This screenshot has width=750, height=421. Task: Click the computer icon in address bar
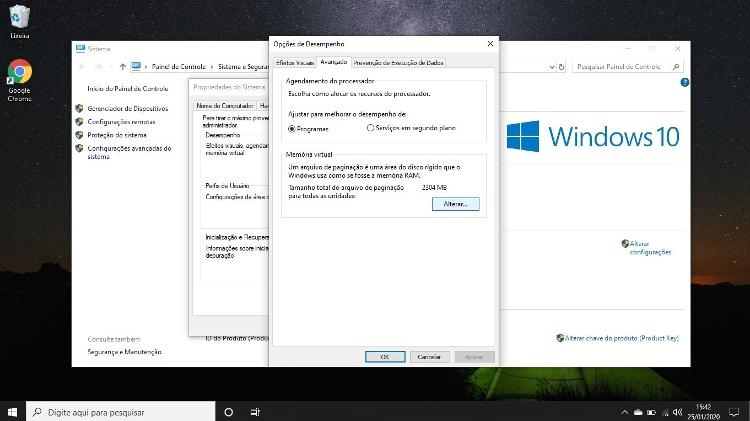[136, 66]
